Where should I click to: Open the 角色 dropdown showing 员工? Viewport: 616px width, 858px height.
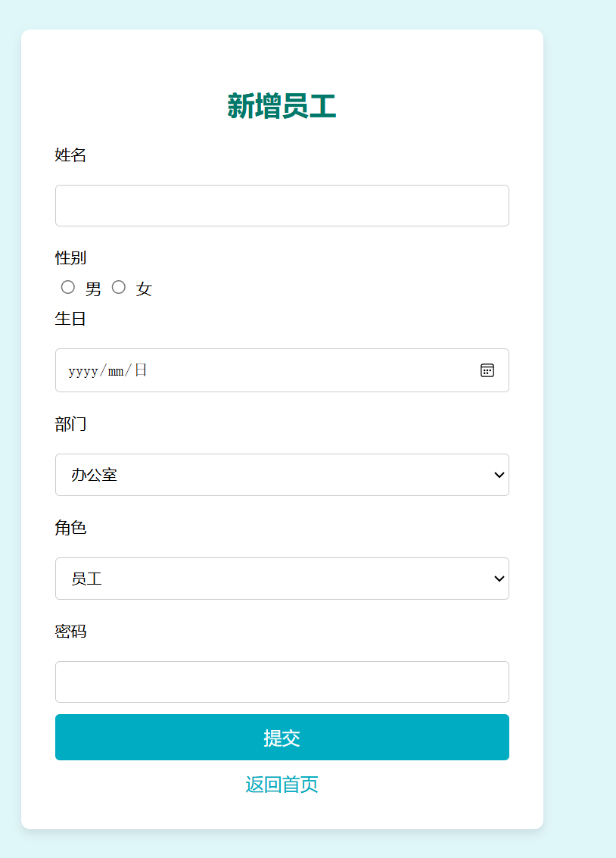pos(282,579)
